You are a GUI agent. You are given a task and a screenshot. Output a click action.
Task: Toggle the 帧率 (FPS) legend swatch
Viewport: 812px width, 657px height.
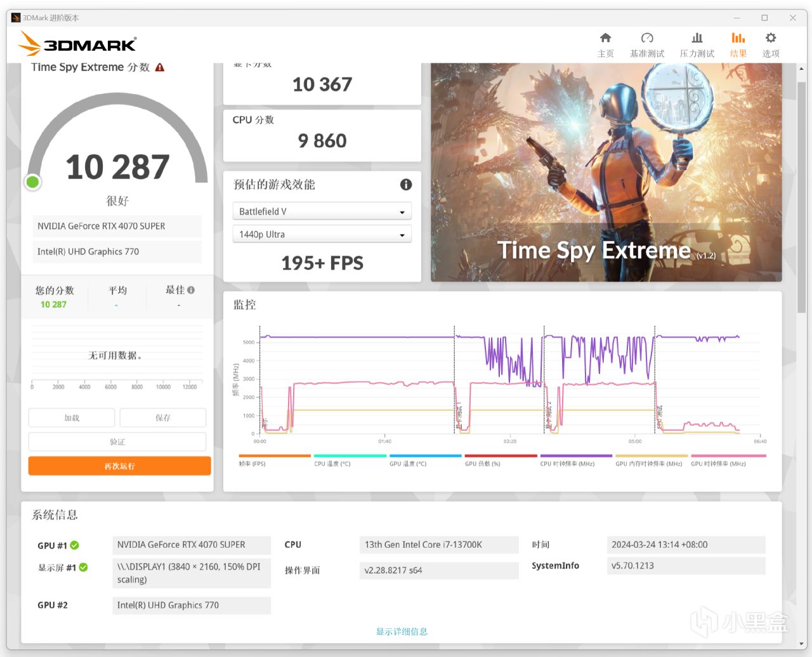click(x=275, y=456)
